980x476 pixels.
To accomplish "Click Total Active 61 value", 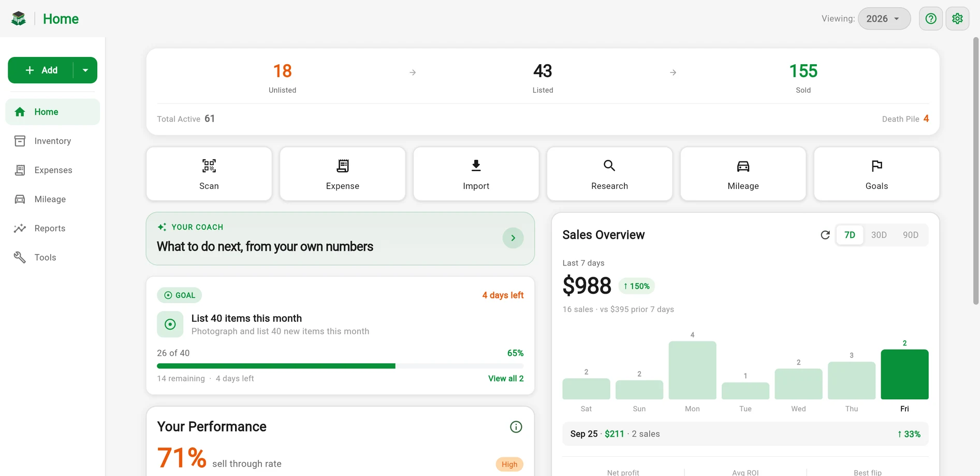I will coord(210,118).
